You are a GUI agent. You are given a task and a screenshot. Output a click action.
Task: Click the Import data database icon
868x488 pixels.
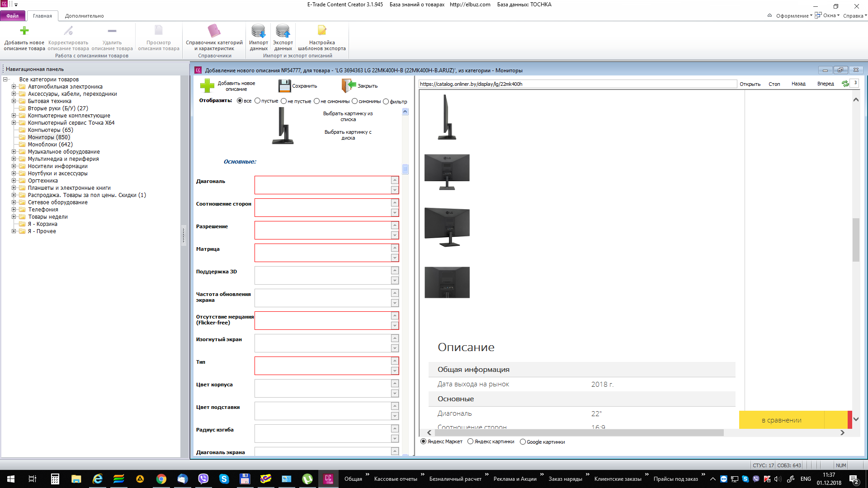coord(259,31)
